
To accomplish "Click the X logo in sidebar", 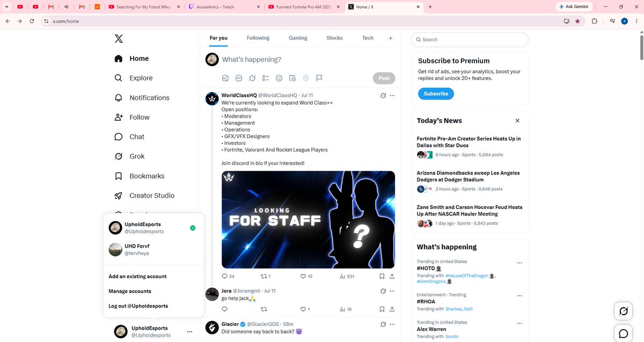I will point(119,39).
